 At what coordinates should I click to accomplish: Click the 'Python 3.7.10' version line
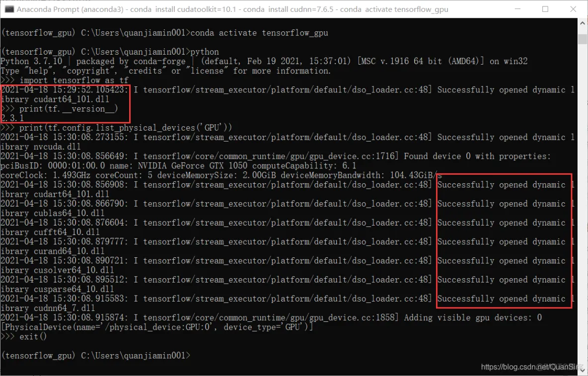[x=264, y=61]
